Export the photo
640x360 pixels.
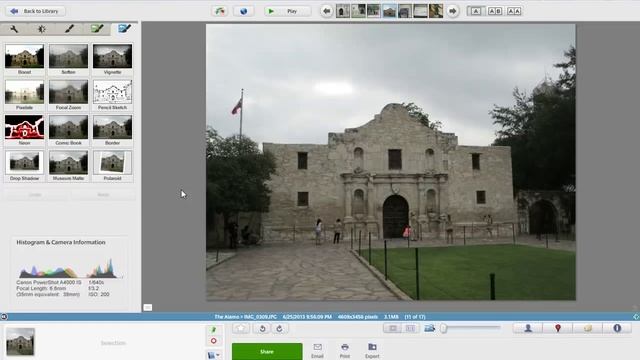[x=372, y=351]
